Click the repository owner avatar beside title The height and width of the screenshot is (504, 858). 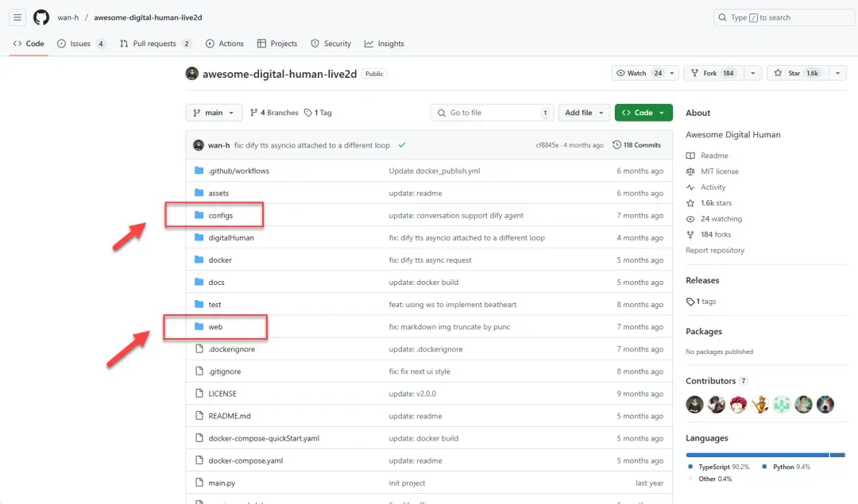point(192,73)
